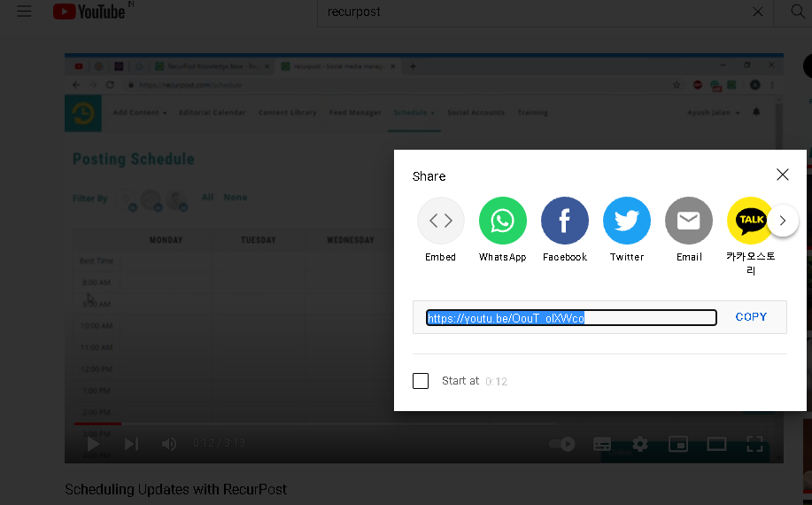Copy the share link

[751, 317]
